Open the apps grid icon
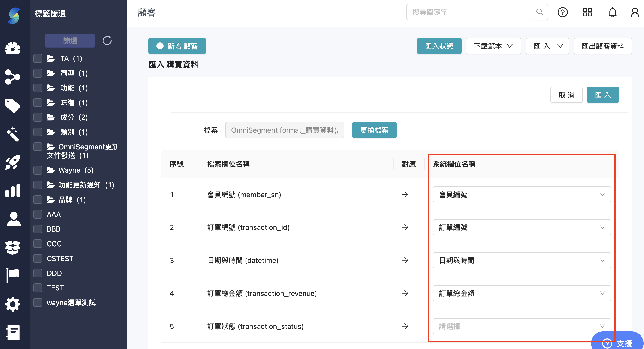Image resolution: width=644 pixels, height=349 pixels. pyautogui.click(x=587, y=12)
